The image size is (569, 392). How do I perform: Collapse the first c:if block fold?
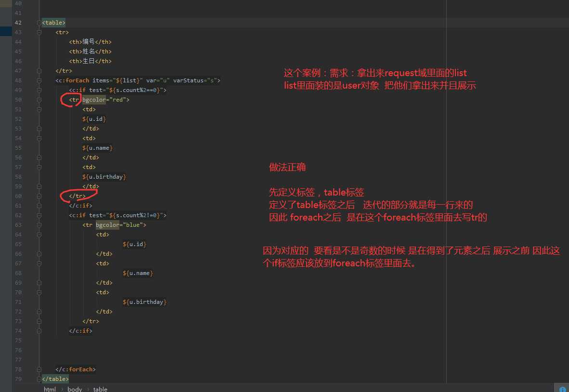pos(39,90)
